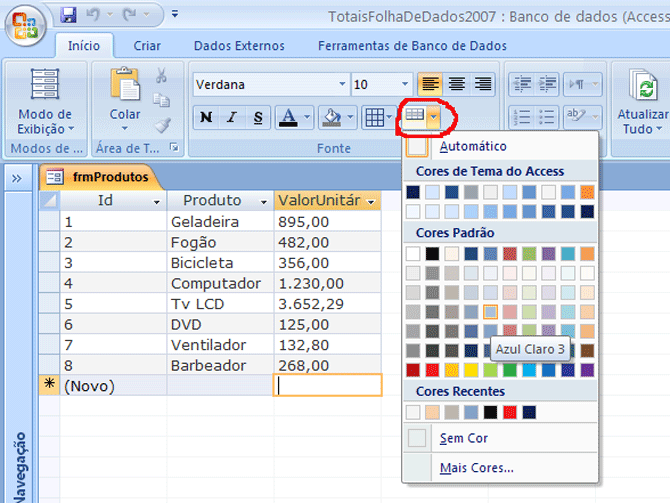670x503 pixels.
Task: Open the Id column filter arrow
Action: coord(156,202)
